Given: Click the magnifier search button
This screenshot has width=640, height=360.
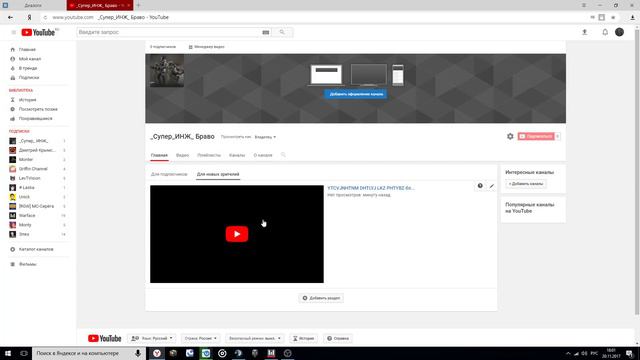Looking at the screenshot, I should point(282,32).
